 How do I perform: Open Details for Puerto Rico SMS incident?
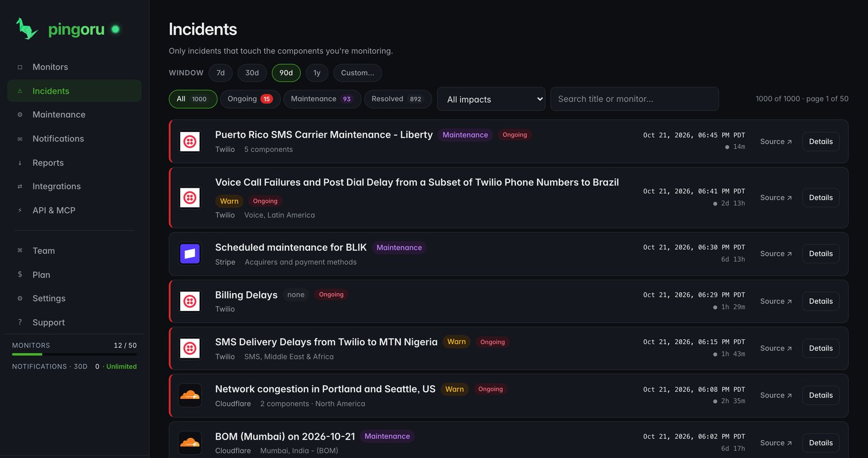821,142
